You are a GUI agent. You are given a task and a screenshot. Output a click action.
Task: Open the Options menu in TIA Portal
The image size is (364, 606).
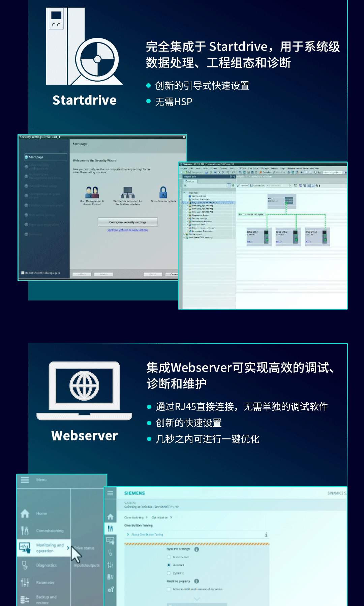[x=223, y=168]
